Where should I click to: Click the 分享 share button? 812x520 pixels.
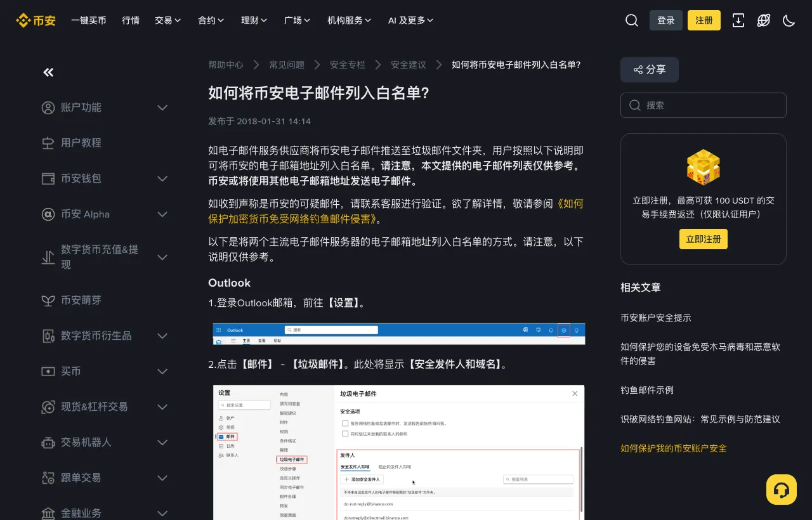click(x=650, y=70)
